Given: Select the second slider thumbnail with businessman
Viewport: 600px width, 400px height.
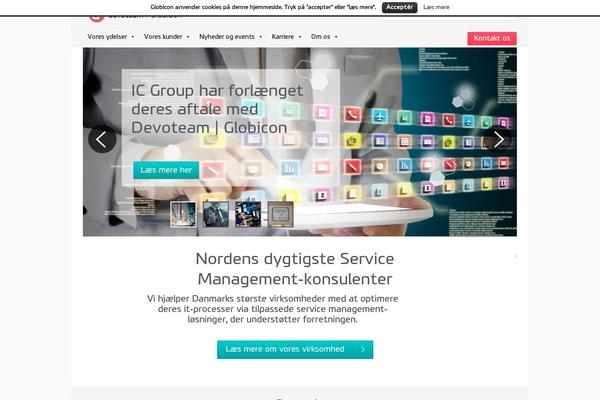Looking at the screenshot, I should [216, 214].
